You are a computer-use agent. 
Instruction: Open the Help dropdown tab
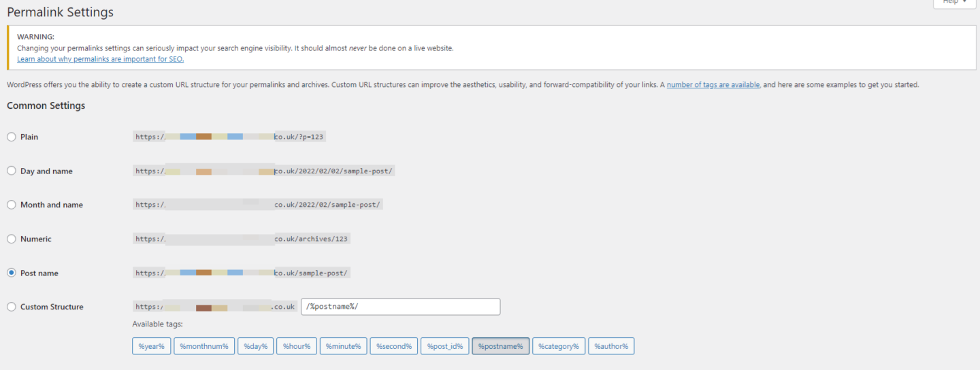pos(954,3)
